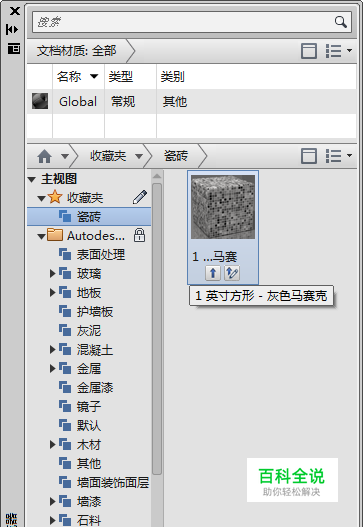Select the 瓷砖 category in tree
The width and height of the screenshot is (363, 527).
point(89,216)
